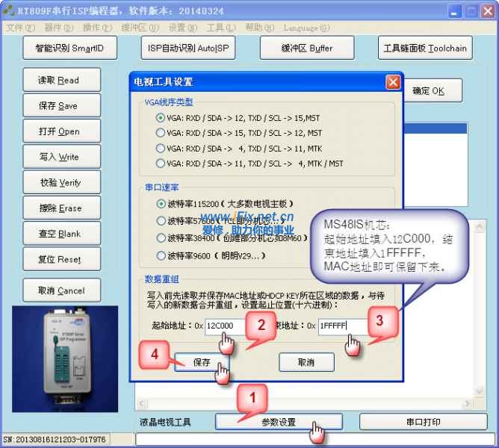Choose baud rate 9600 radio option
499x448 pixels.
[x=160, y=255]
